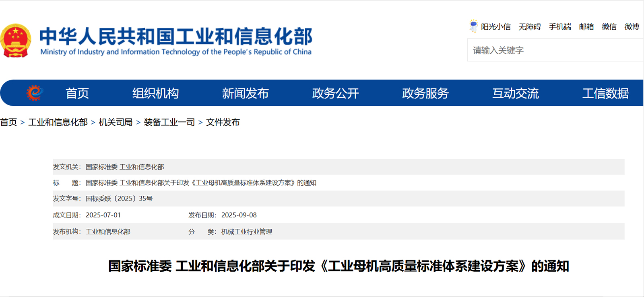Click the 发文机关 field label
Image resolution: width=644 pixels, height=297 pixels.
[x=67, y=167]
